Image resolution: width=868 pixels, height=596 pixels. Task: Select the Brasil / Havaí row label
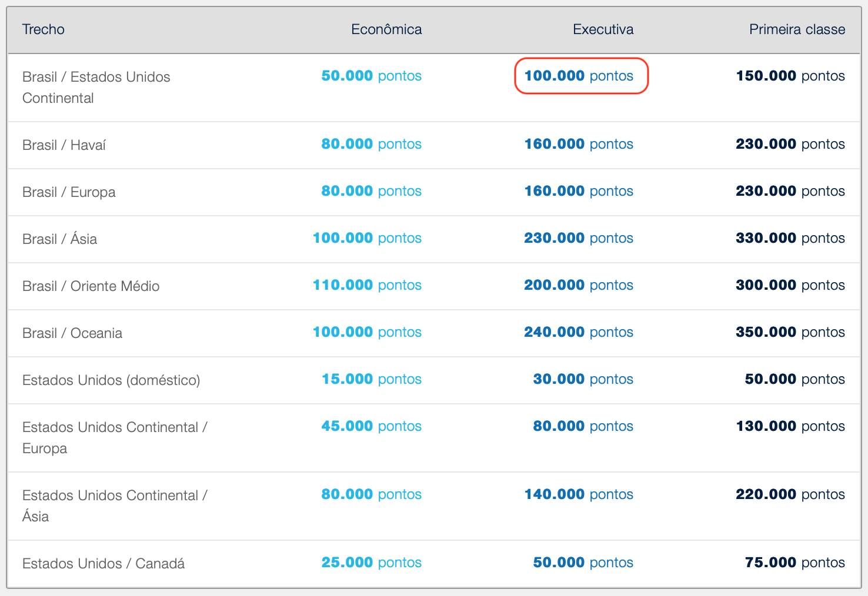[x=64, y=145]
